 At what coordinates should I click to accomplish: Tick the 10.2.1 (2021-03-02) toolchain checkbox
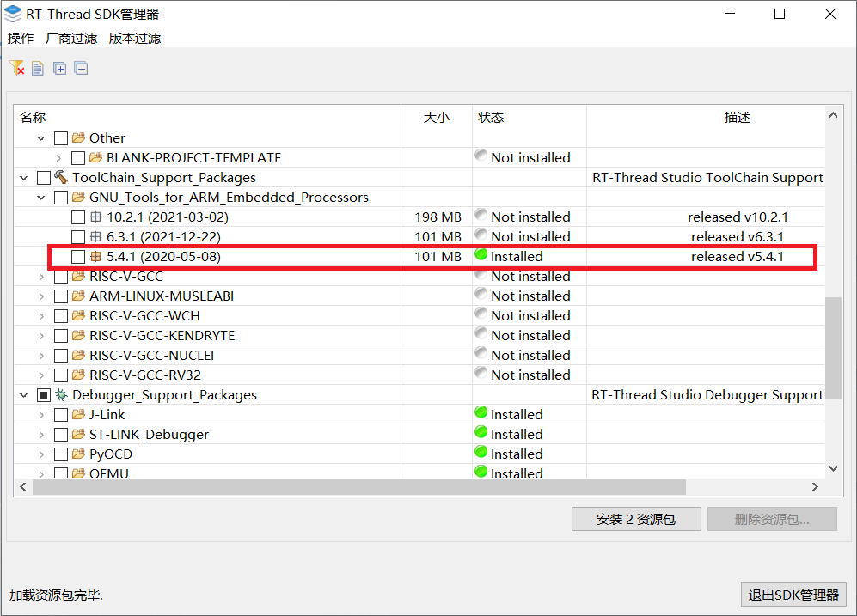[78, 217]
